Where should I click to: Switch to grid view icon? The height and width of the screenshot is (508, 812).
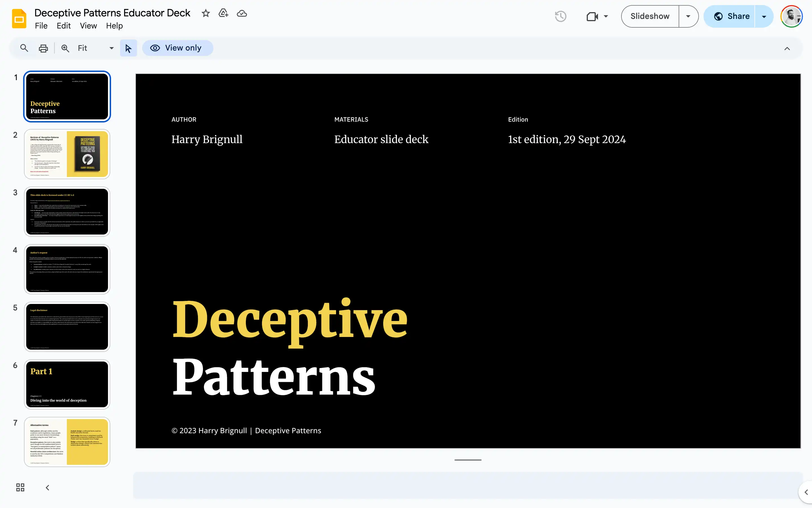[20, 487]
